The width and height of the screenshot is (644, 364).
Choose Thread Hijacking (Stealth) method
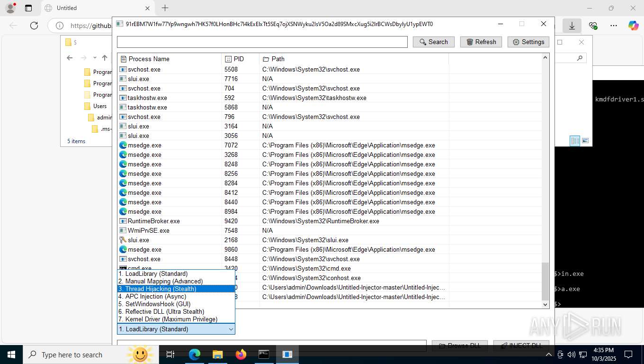tap(176, 289)
